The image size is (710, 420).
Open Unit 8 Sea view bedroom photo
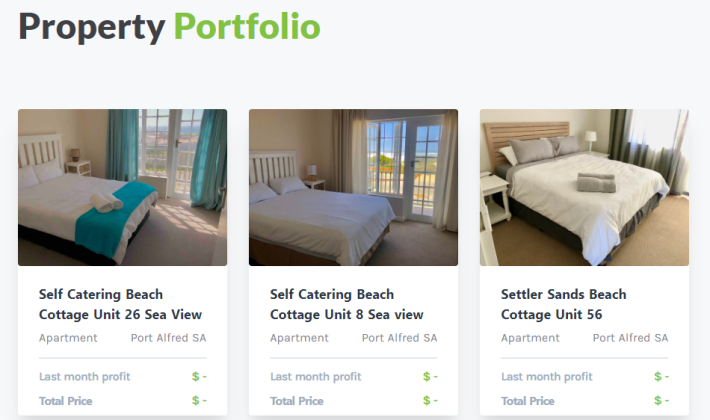coord(353,187)
